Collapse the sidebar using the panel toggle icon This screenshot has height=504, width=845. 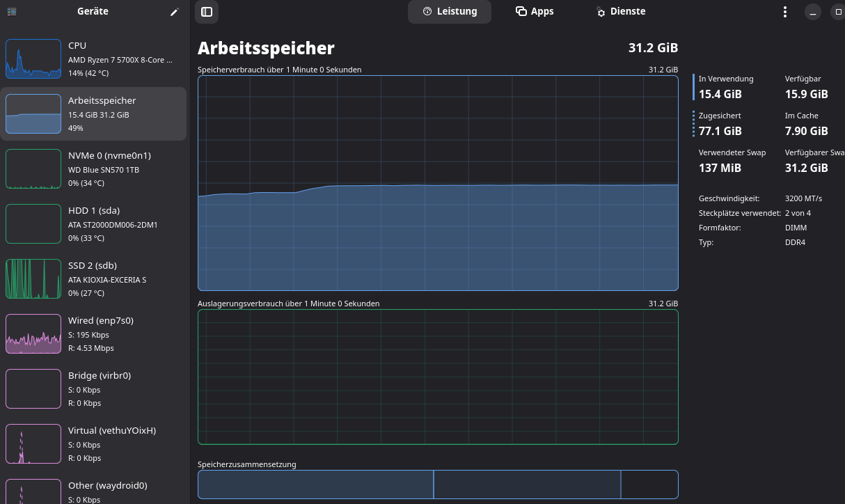[x=206, y=11]
